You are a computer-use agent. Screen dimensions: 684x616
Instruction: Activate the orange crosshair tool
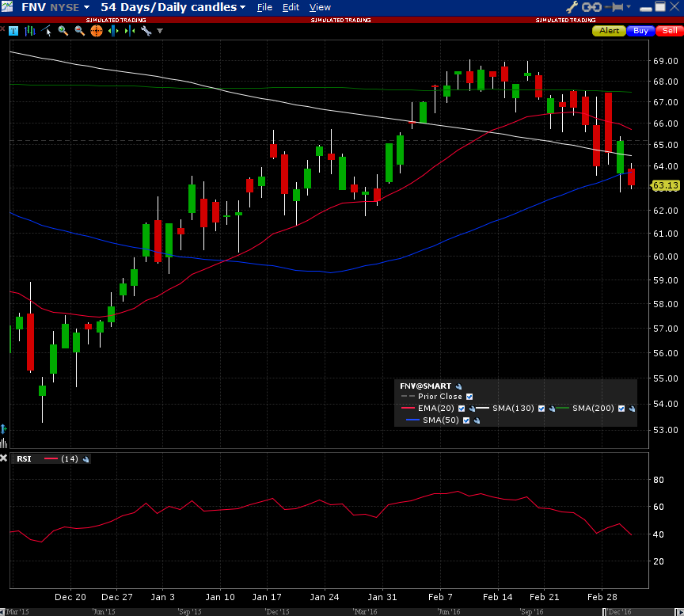point(96,31)
